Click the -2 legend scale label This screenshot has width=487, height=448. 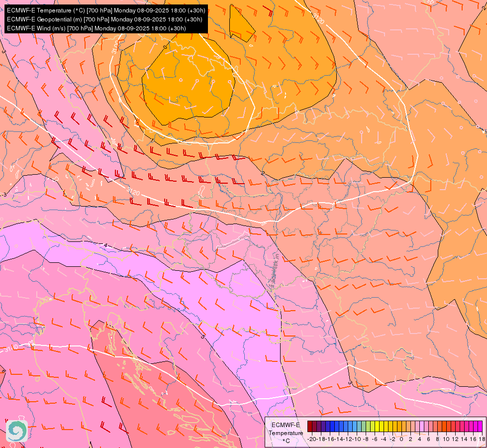(392, 439)
